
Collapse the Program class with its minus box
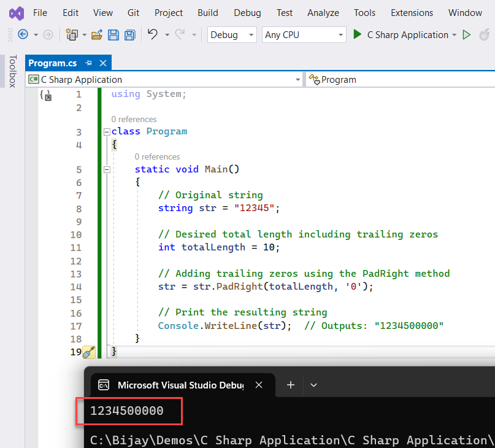(107, 131)
